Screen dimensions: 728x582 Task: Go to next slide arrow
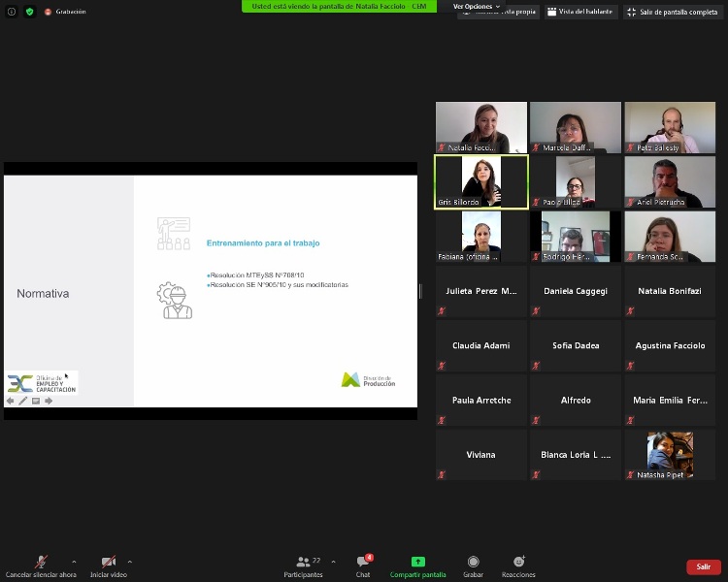[x=49, y=401]
